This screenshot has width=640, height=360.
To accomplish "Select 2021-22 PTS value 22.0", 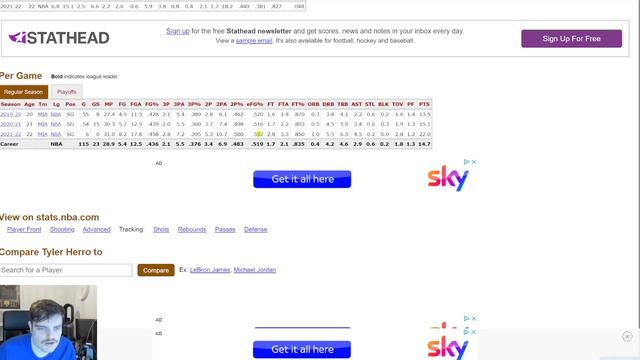I will coord(424,134).
